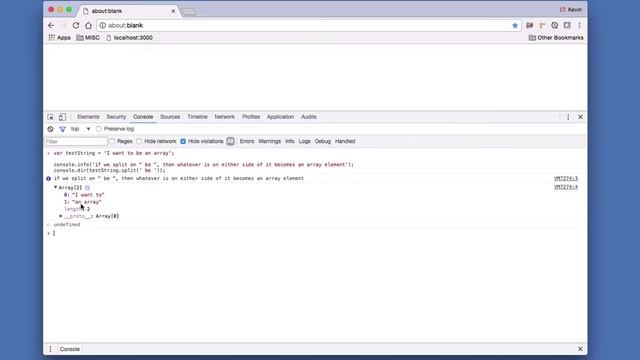
Task: Expand the __proto__ Array[0] node
Action: pos(61,216)
